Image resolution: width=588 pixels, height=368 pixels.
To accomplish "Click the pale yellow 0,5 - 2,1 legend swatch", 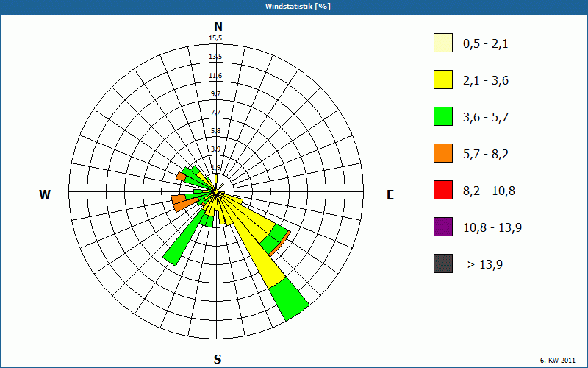I will click(443, 43).
